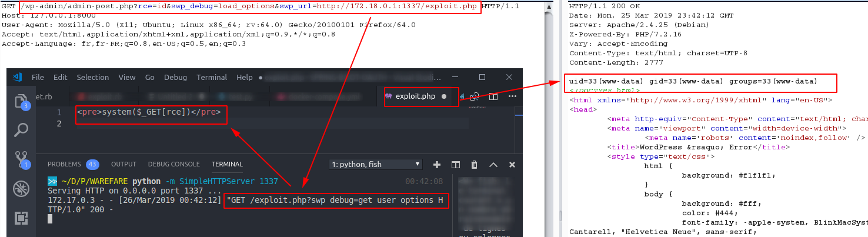868x237 pixels.
Task: Click the 'Content-Type: text/html' response header
Action: click(658, 53)
